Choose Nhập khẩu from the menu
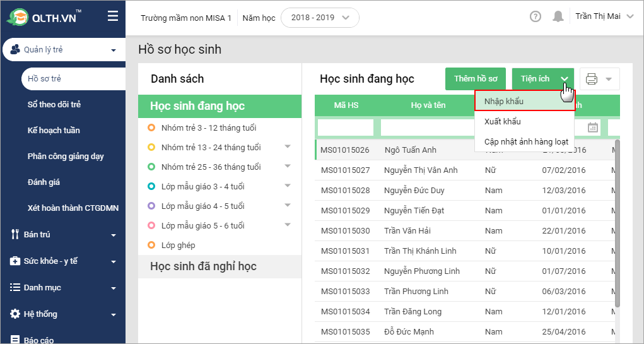 click(x=503, y=102)
